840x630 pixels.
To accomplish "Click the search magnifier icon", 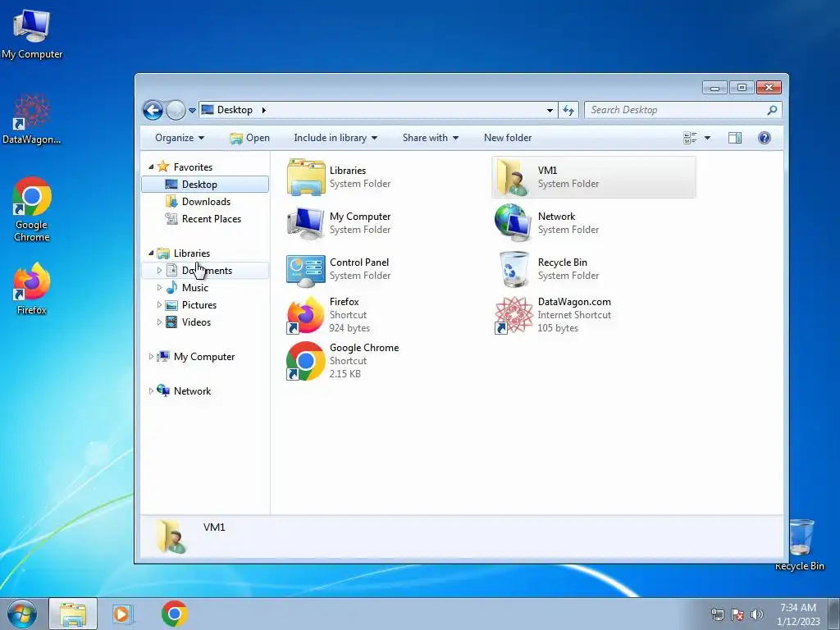I will coord(772,110).
